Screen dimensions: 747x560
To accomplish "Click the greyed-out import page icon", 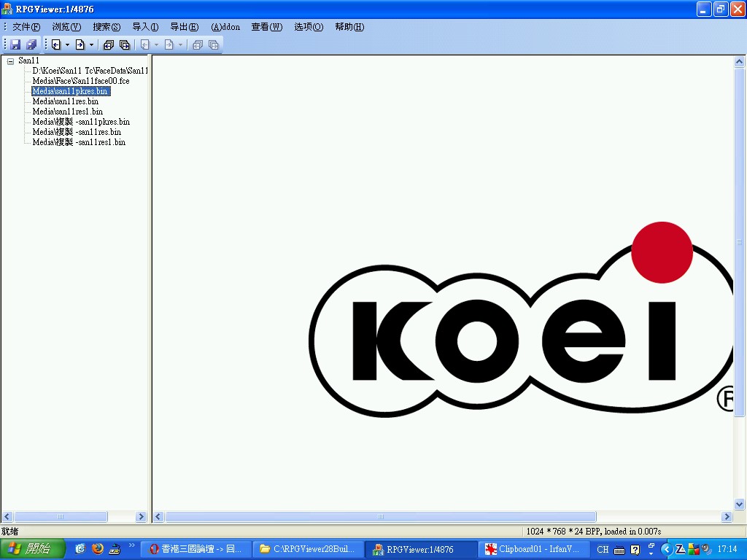I will (145, 44).
